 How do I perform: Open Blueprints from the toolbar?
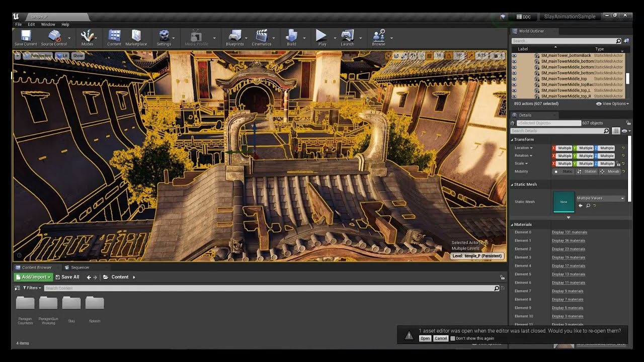[x=234, y=37]
